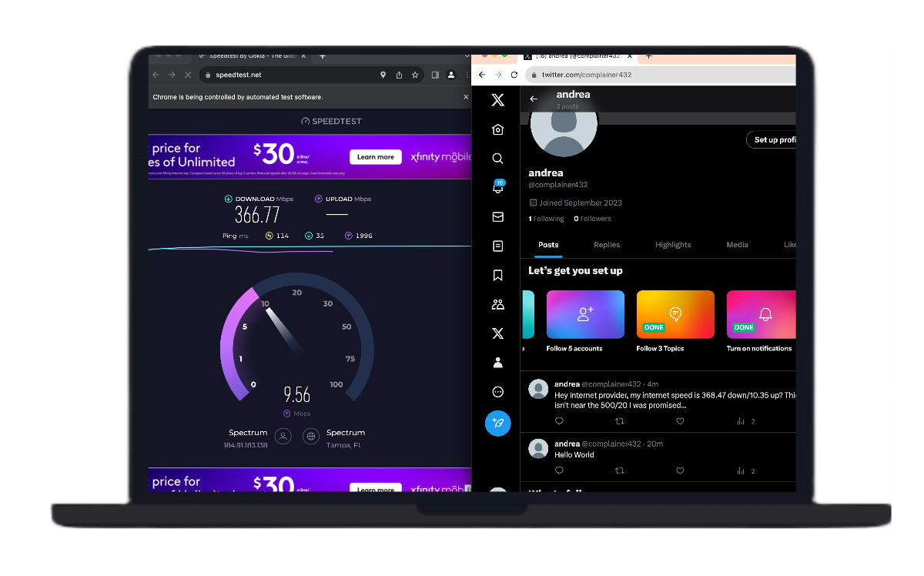Click andrea's profile picture
The image size is (924, 576).
point(564,132)
